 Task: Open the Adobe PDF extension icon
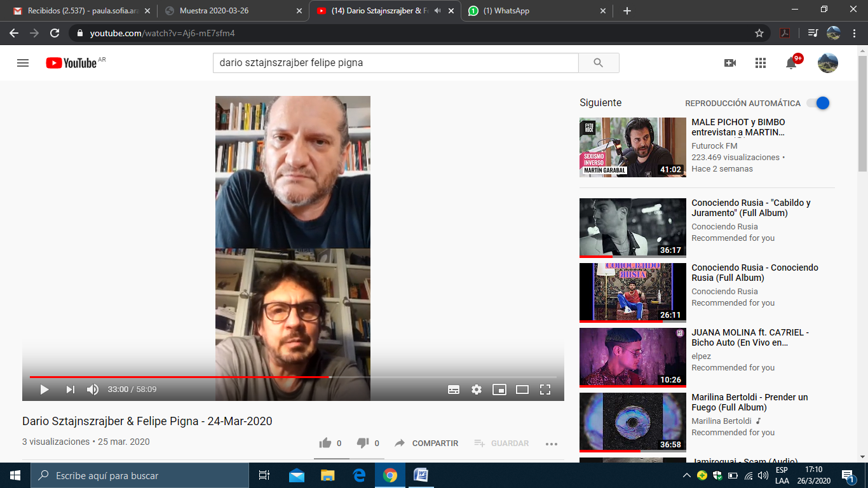(785, 33)
